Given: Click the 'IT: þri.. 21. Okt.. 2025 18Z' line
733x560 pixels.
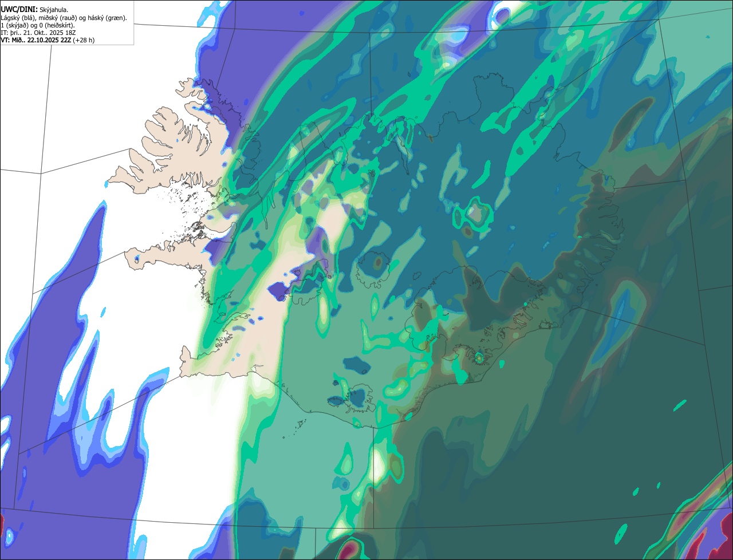Looking at the screenshot, I should [x=38, y=33].
